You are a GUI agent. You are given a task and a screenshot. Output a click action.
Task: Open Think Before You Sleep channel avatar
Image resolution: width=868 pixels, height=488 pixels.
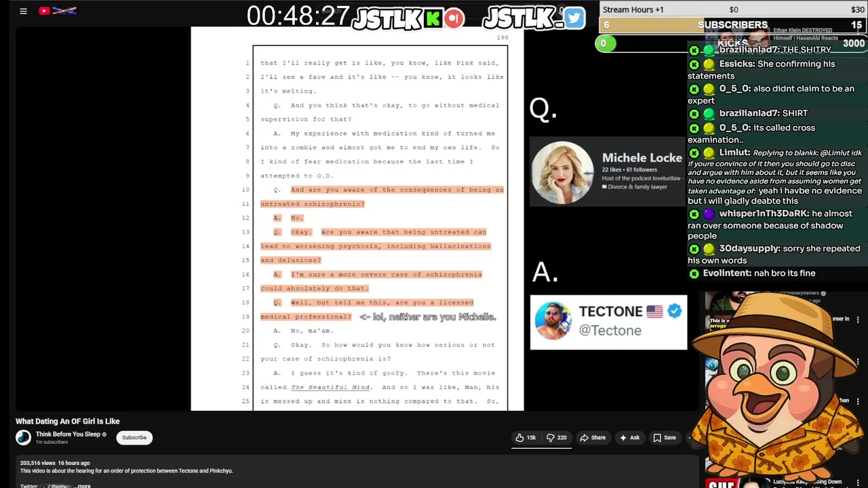(x=24, y=438)
